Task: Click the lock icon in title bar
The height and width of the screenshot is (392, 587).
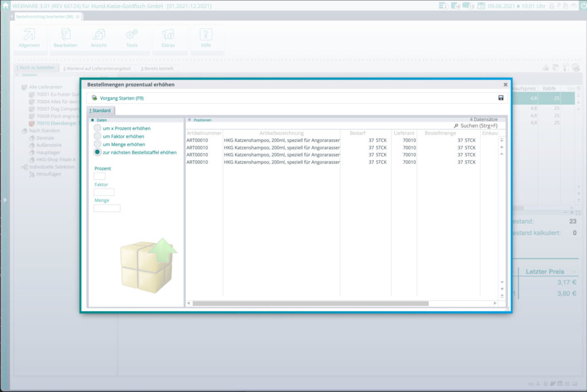Action: tap(551, 6)
